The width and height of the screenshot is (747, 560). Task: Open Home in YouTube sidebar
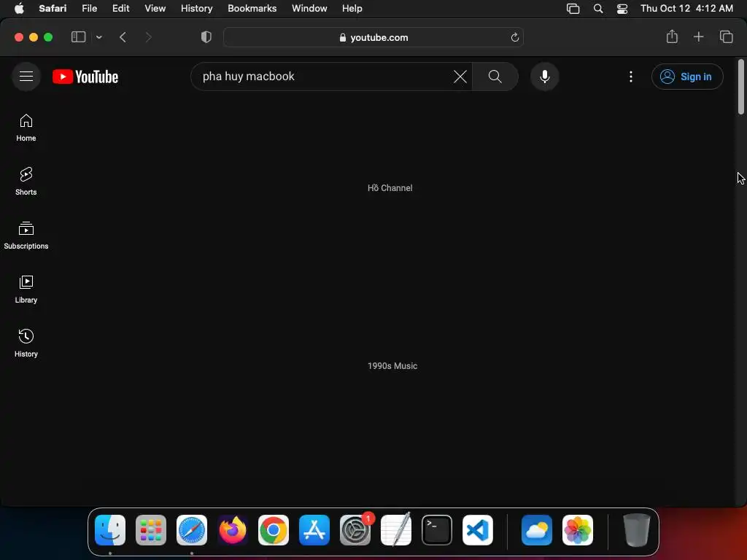(26, 128)
